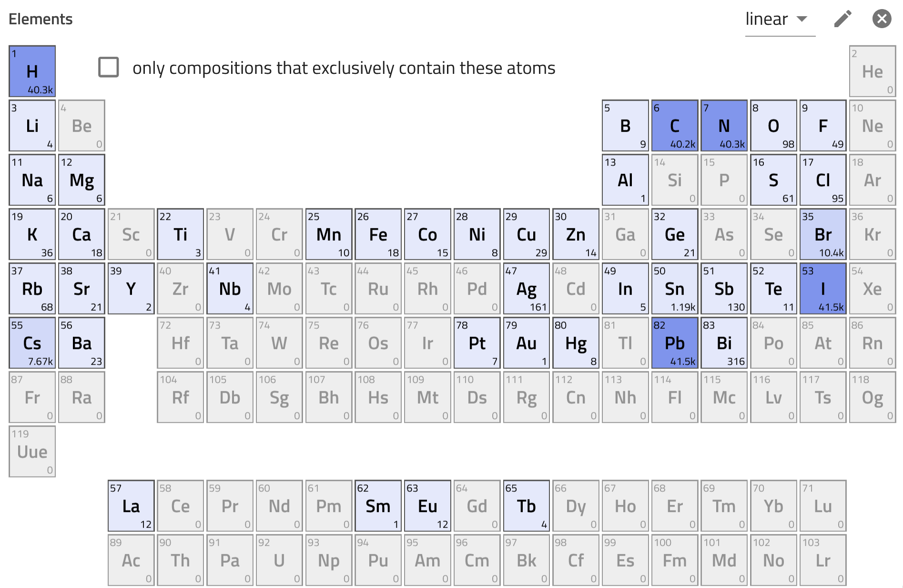Choose the Rubidium (Rb) element

tap(32, 289)
